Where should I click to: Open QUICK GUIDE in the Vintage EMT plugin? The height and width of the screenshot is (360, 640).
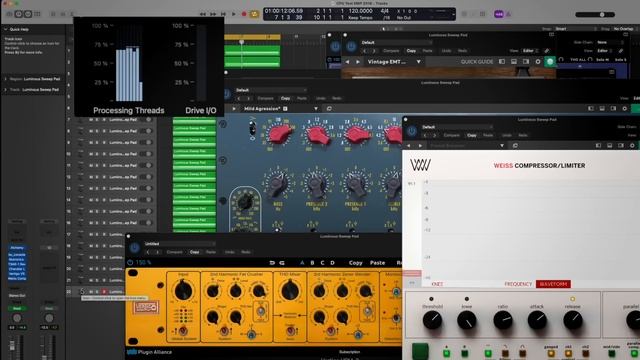pos(477,62)
